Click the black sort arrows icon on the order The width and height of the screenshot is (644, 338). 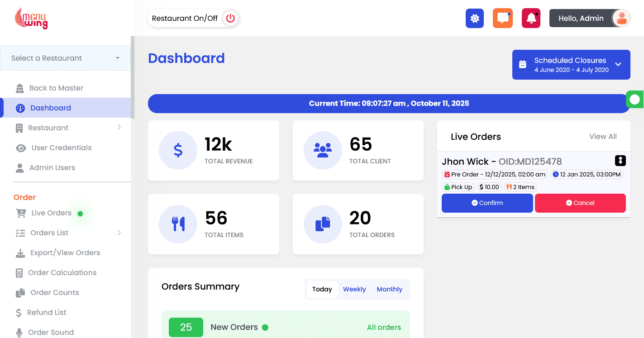point(620,161)
